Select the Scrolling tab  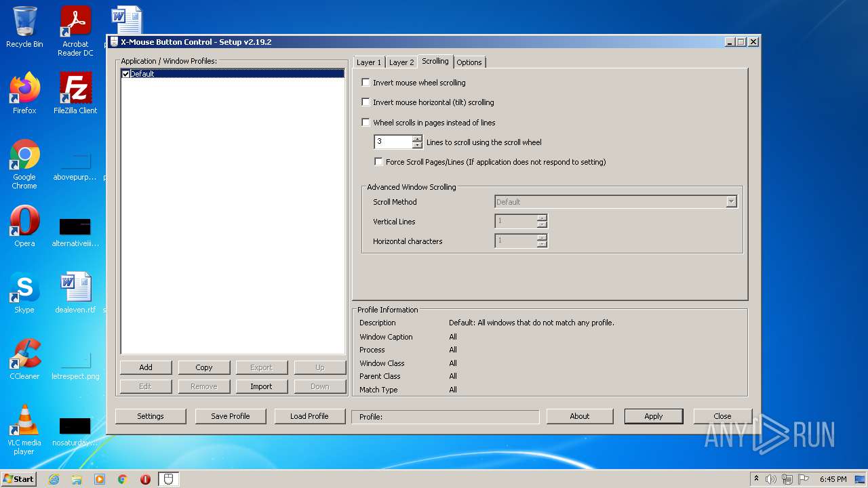435,61
